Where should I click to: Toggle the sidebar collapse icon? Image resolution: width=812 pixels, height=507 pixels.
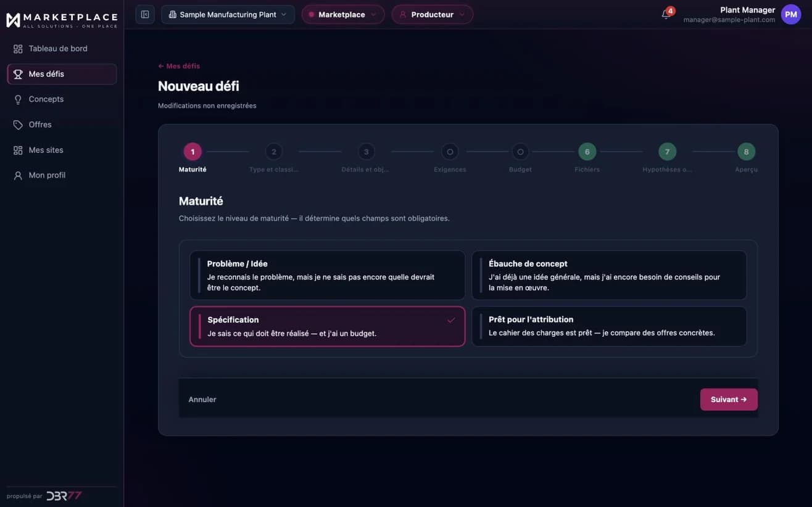click(x=145, y=14)
